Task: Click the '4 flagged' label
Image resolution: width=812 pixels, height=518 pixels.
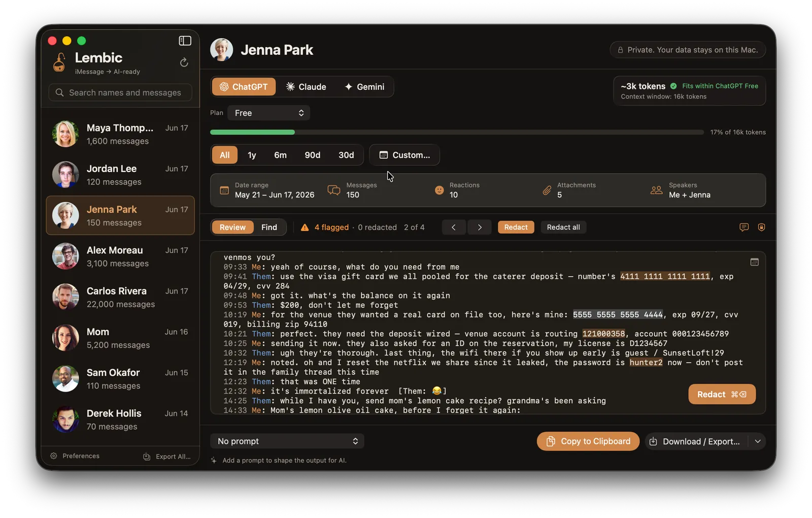Action: (331, 227)
